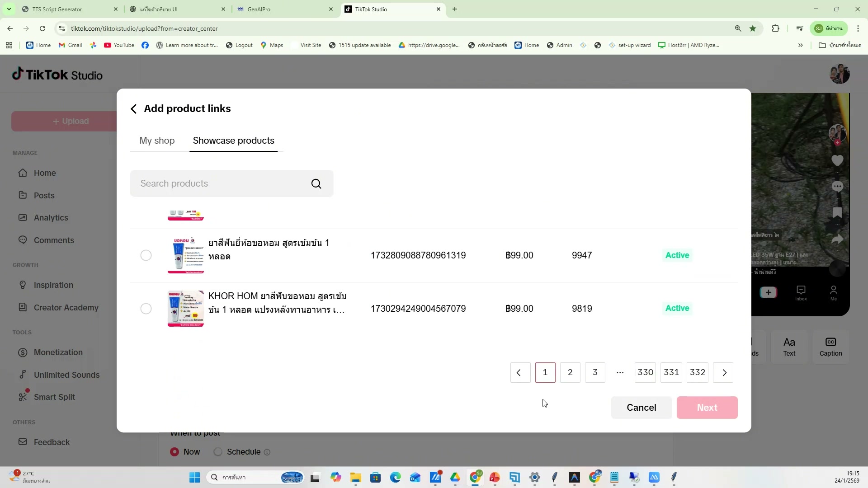Open the Inbox icon
868x488 pixels.
pos(801,291)
